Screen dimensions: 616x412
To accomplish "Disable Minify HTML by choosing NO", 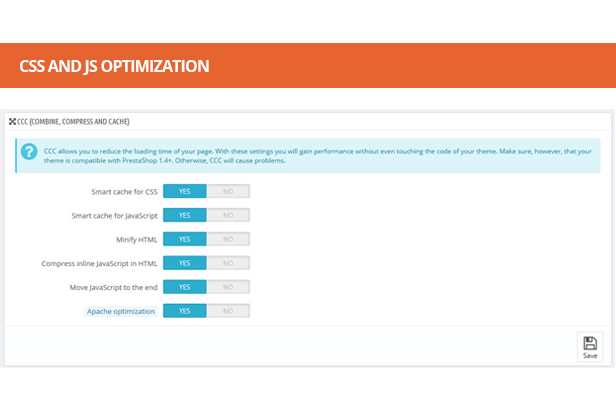I will [x=228, y=239].
